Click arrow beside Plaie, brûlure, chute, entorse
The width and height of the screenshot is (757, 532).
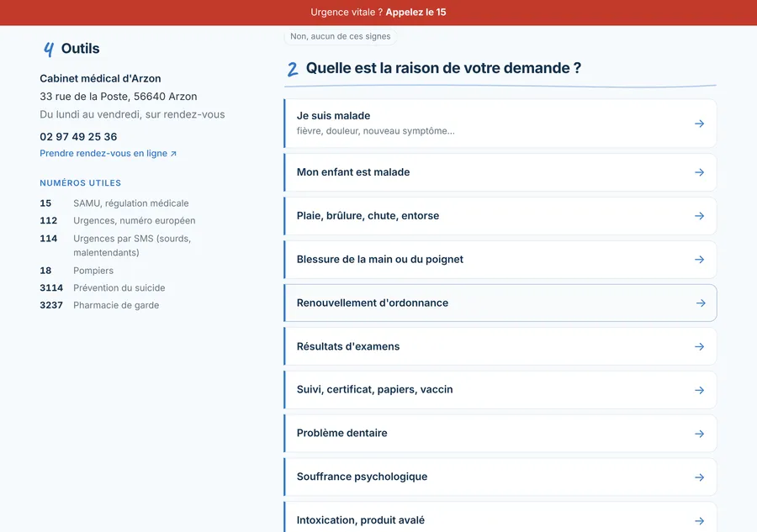(x=699, y=216)
